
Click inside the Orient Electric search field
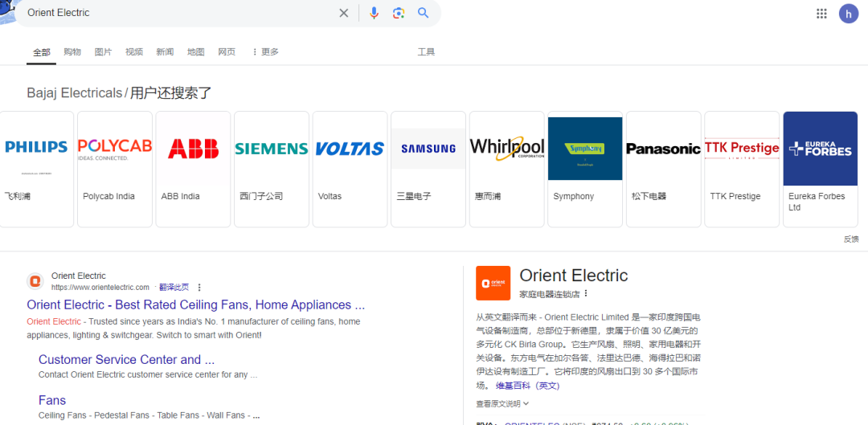(x=177, y=13)
